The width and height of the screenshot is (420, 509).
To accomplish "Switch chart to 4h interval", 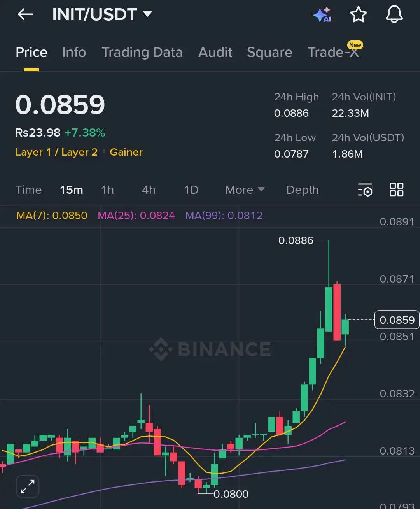I will (x=149, y=190).
